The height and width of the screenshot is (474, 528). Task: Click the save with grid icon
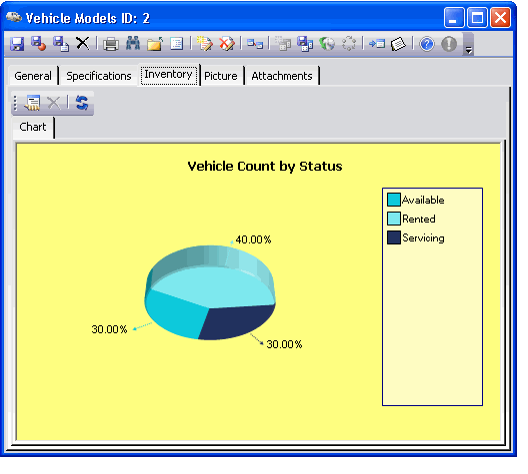tap(305, 44)
